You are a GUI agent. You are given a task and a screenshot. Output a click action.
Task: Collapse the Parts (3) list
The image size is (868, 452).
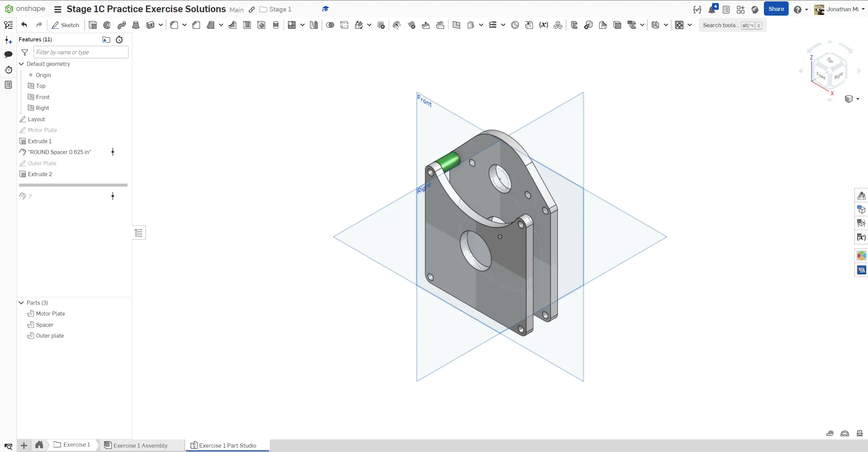(x=21, y=303)
